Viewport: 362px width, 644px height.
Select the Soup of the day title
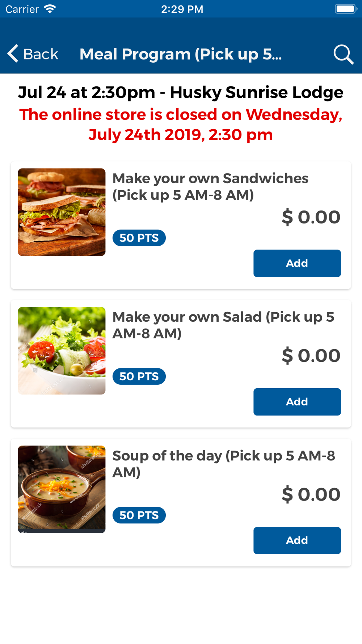224,464
